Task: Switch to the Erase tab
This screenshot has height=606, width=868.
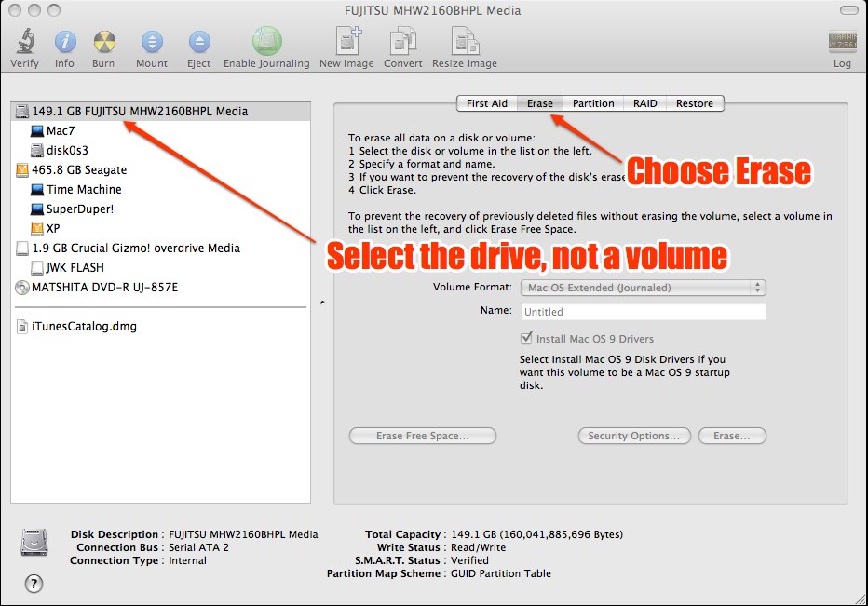Action: point(540,103)
